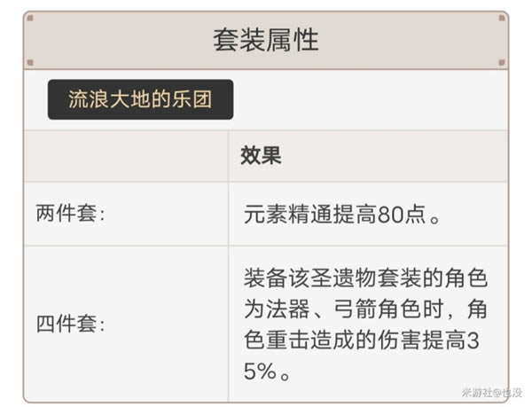
Task: Select the 两件套 row label
Action: pos(70,214)
